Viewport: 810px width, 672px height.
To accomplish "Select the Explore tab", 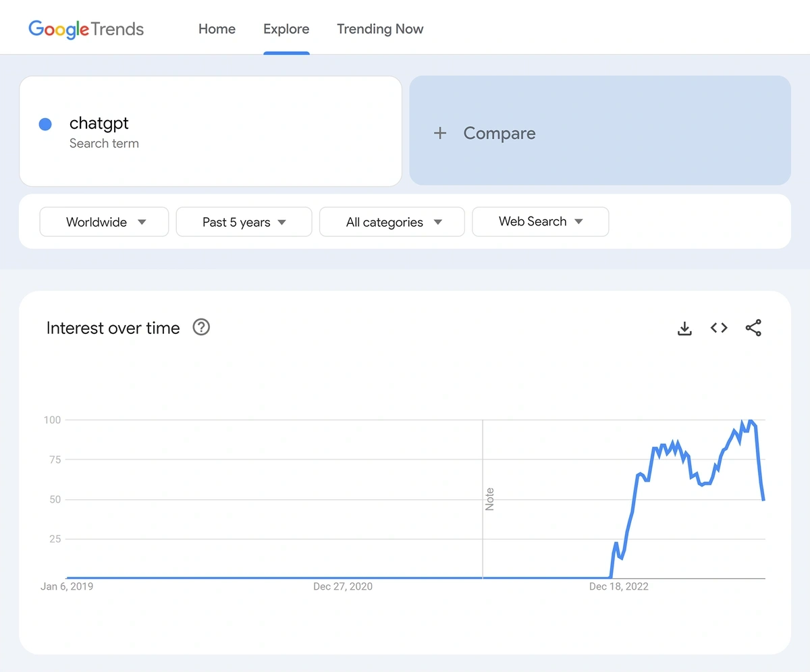I will [x=286, y=29].
